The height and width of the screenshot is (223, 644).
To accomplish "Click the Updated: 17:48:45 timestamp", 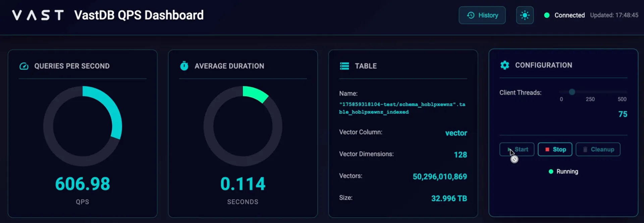I will pyautogui.click(x=614, y=15).
